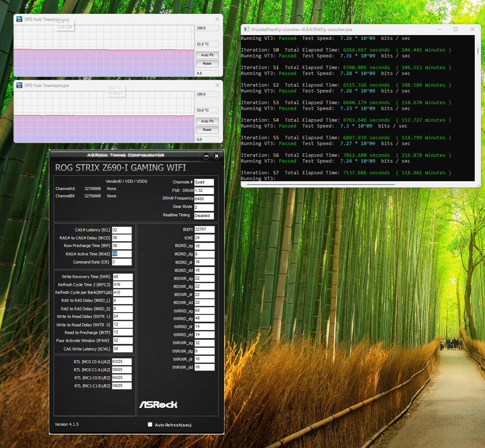Click the Row Precharge Time (tRP) field
Image resolution: width=485 pixels, height=448 pixels.
(x=122, y=246)
